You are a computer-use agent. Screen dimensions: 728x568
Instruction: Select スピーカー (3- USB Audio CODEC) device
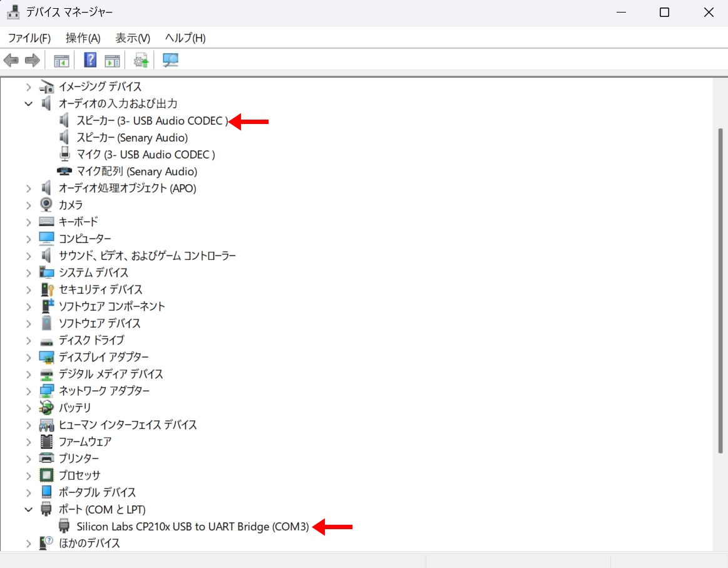152,121
